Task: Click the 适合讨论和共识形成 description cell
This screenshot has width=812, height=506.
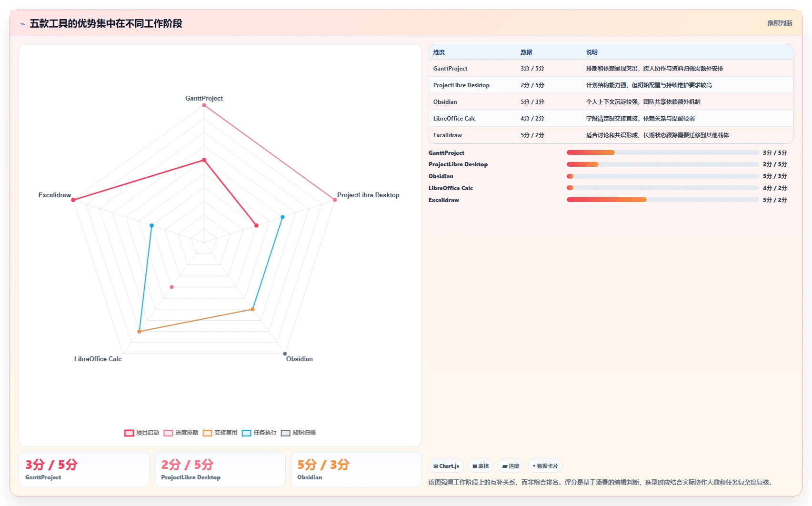Action: [657, 135]
